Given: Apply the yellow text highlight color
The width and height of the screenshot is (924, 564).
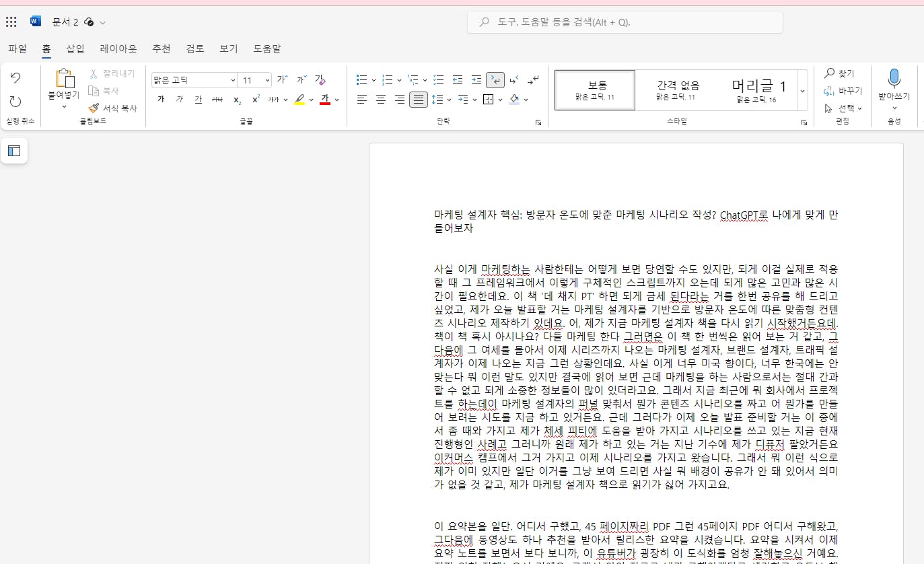Looking at the screenshot, I should [x=299, y=100].
